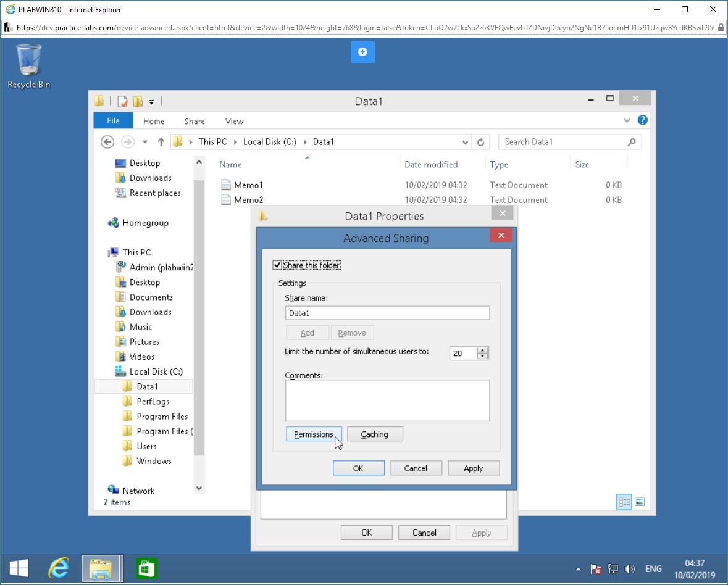Open volume speaker tray icon
This screenshot has height=585, width=728.
(630, 569)
